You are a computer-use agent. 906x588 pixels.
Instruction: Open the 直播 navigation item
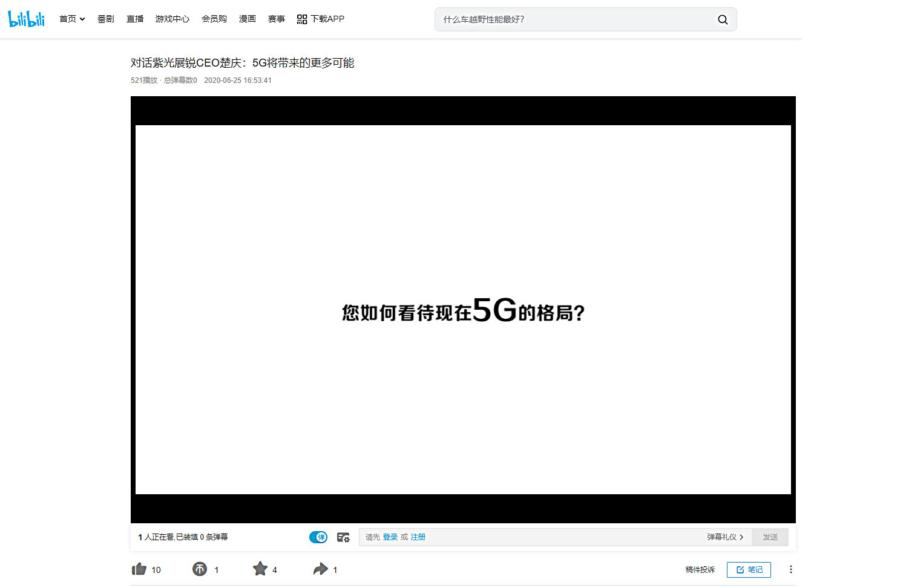click(135, 19)
